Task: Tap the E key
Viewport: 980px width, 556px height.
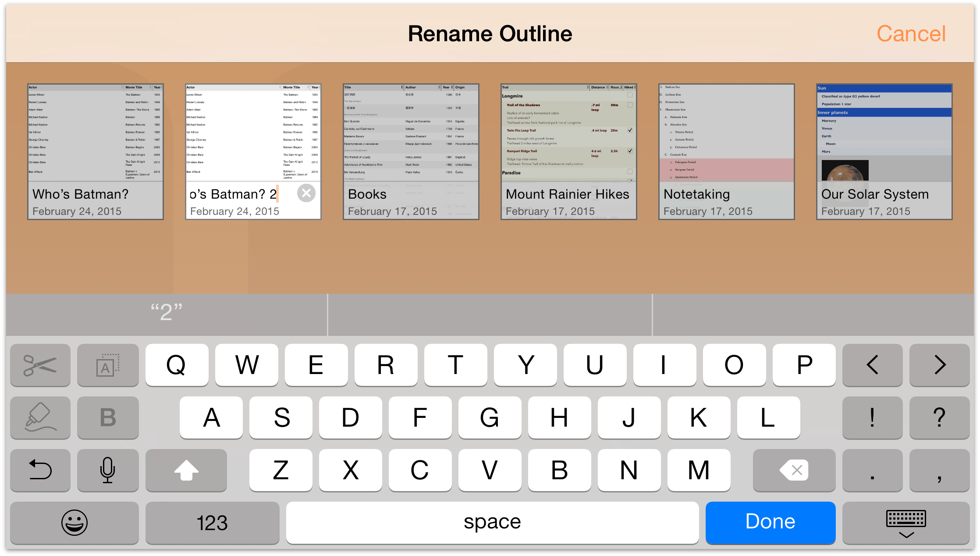Action: click(316, 365)
